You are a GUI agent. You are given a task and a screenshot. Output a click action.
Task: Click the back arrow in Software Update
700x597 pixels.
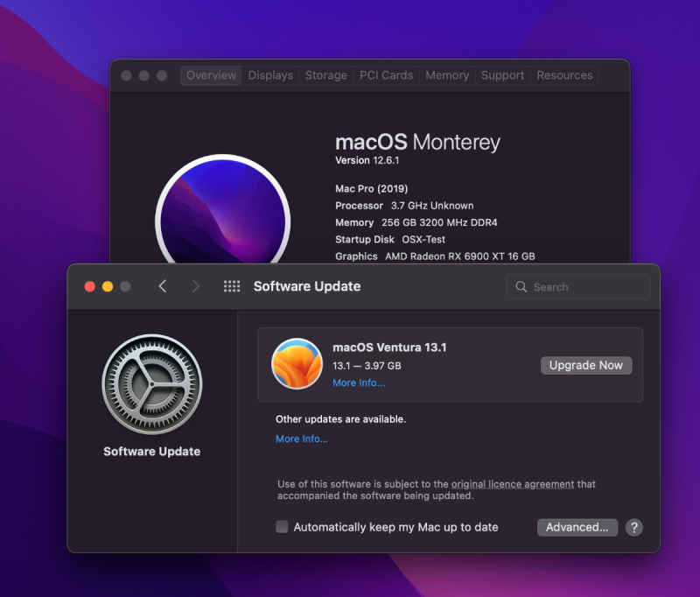coord(163,286)
